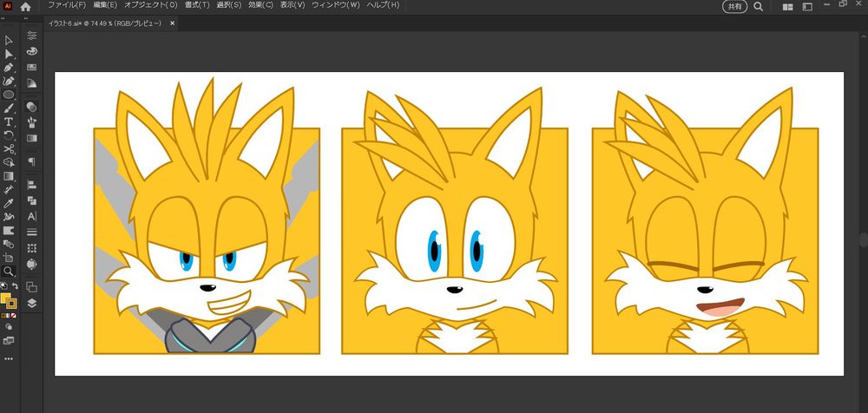
Task: Open the workspace switcher icon
Action: coord(807,7)
